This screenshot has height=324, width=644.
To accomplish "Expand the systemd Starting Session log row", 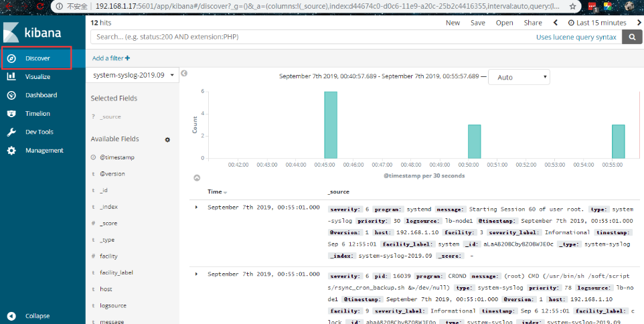I will point(196,208).
